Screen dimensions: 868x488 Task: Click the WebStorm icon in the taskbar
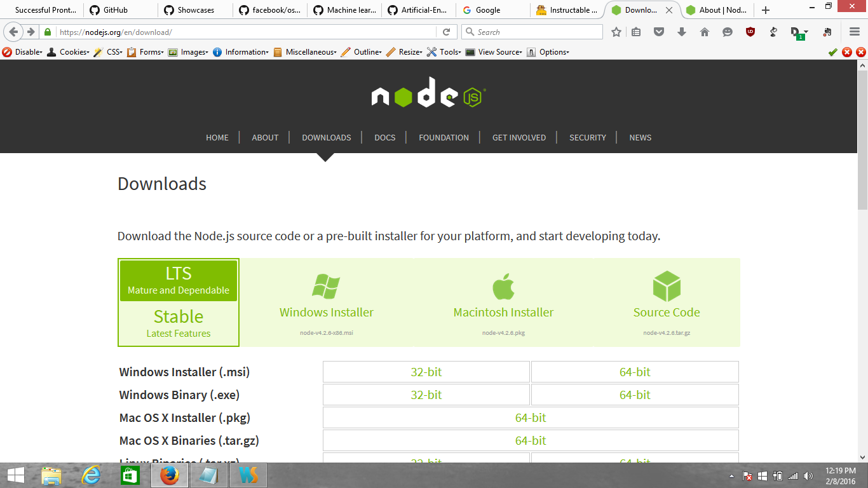point(248,475)
